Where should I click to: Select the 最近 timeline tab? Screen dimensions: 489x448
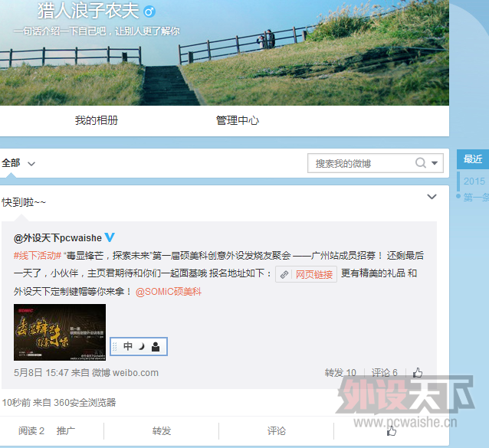473,159
